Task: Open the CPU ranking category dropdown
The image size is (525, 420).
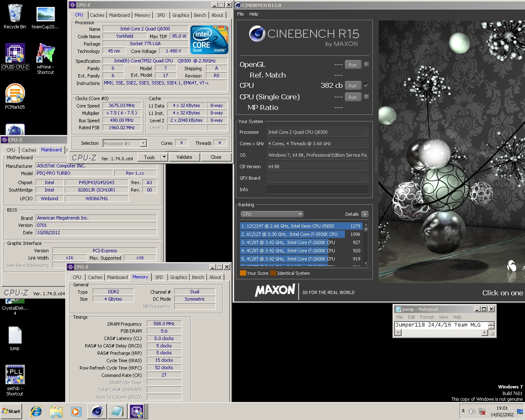Action: coord(272,214)
